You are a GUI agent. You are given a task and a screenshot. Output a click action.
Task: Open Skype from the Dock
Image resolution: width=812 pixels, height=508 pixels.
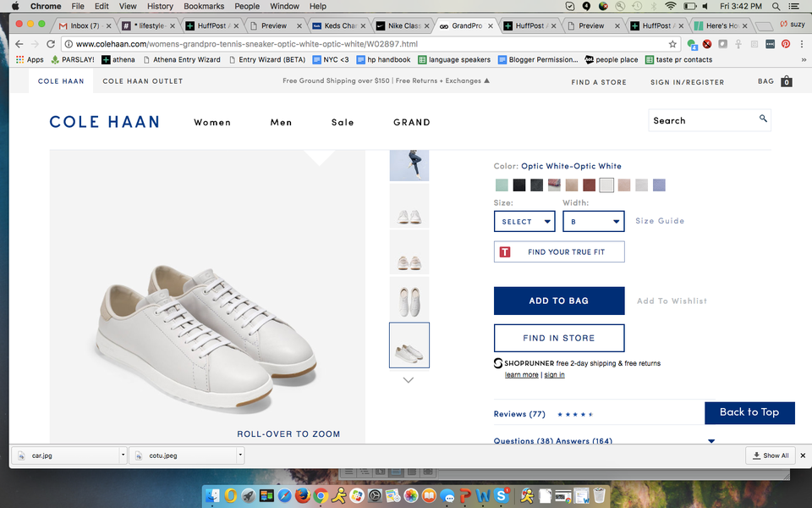coord(502,496)
